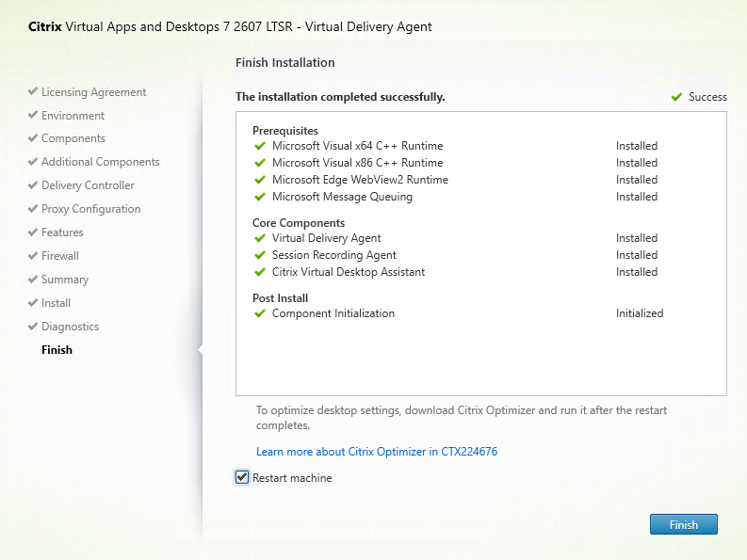
Task: Click the gray checkmark next to Components
Action: [33, 137]
